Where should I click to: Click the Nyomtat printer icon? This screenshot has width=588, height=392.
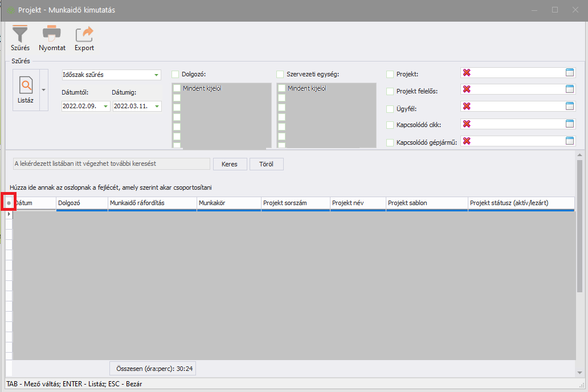click(x=52, y=34)
